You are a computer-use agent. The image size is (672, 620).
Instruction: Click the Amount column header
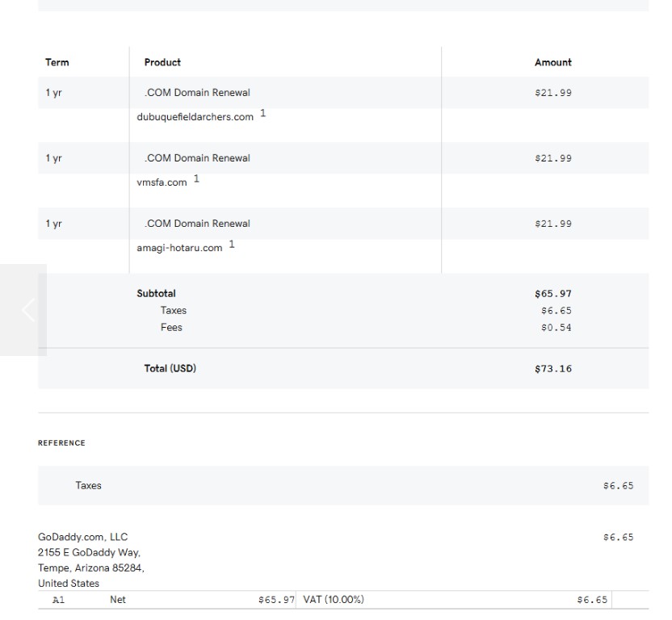(552, 62)
